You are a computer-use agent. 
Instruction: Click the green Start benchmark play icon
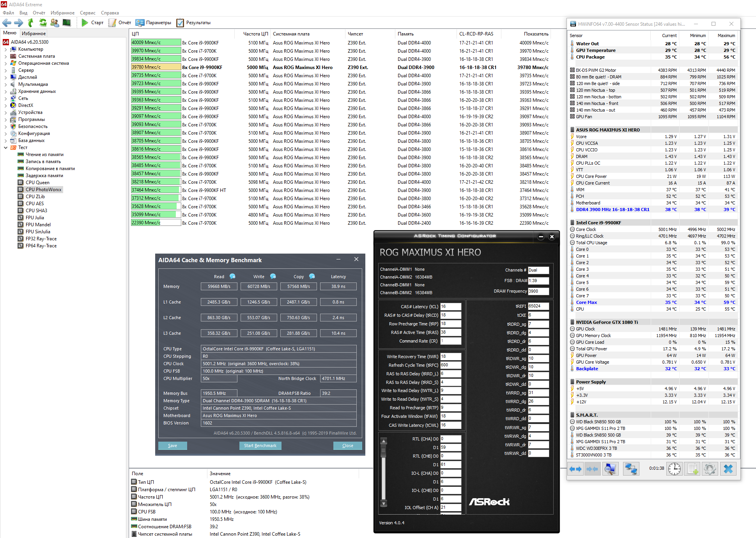click(85, 23)
